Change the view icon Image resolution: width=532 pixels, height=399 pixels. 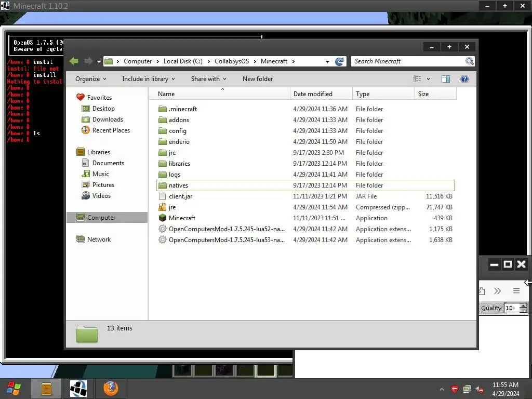(417, 79)
